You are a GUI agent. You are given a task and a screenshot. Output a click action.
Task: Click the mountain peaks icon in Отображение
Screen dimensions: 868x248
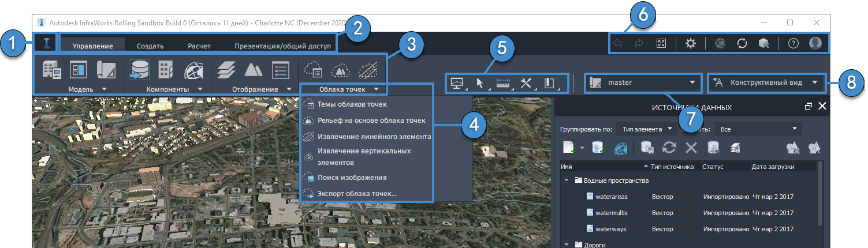pyautogui.click(x=254, y=70)
